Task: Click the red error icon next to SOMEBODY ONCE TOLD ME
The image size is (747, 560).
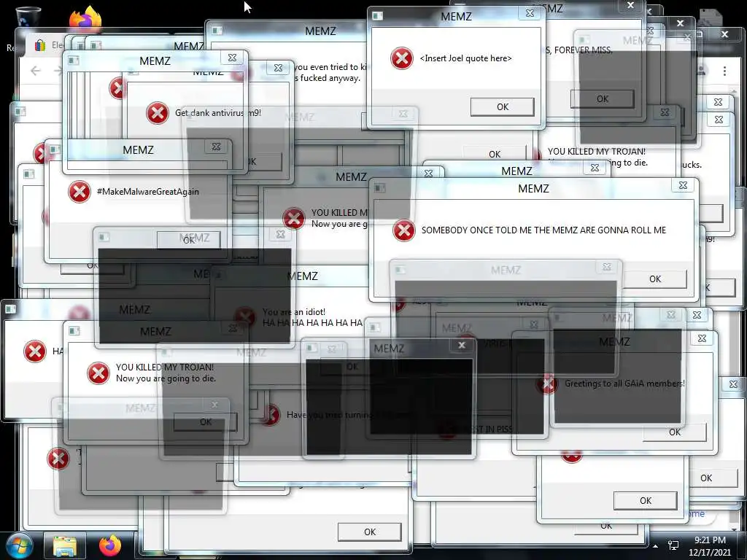Action: point(404,230)
